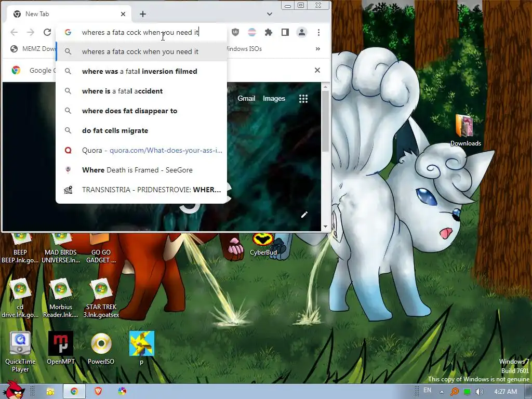Click the EN language indicator
The image size is (532, 399).
[x=427, y=390]
